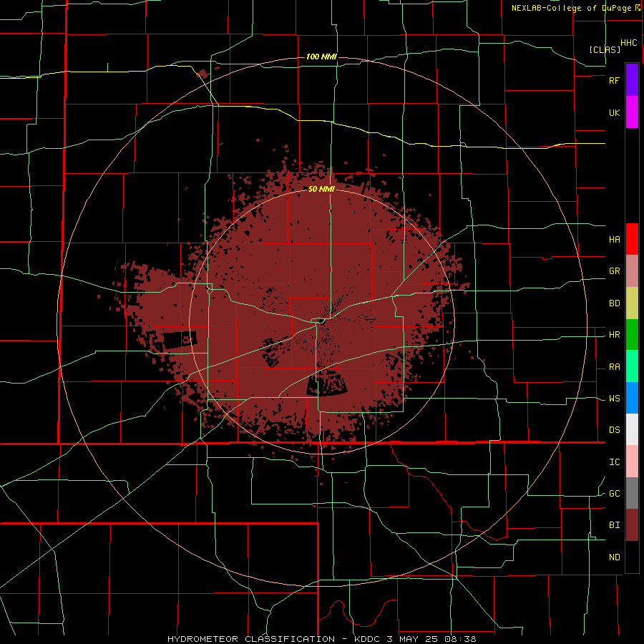
Task: Click the [CLAS] label above the legend
Action: [x=605, y=49]
